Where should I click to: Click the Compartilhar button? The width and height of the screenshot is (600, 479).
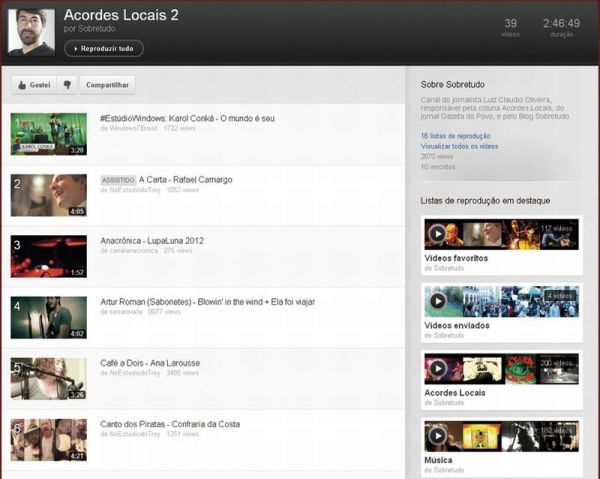[107, 85]
